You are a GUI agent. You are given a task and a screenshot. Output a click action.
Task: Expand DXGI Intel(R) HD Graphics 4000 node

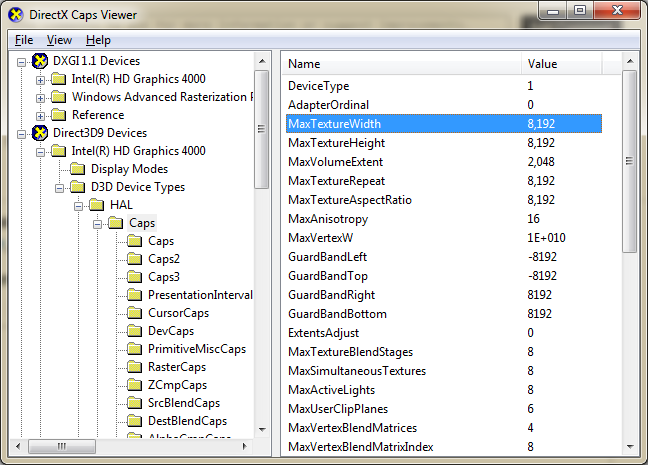(x=40, y=80)
